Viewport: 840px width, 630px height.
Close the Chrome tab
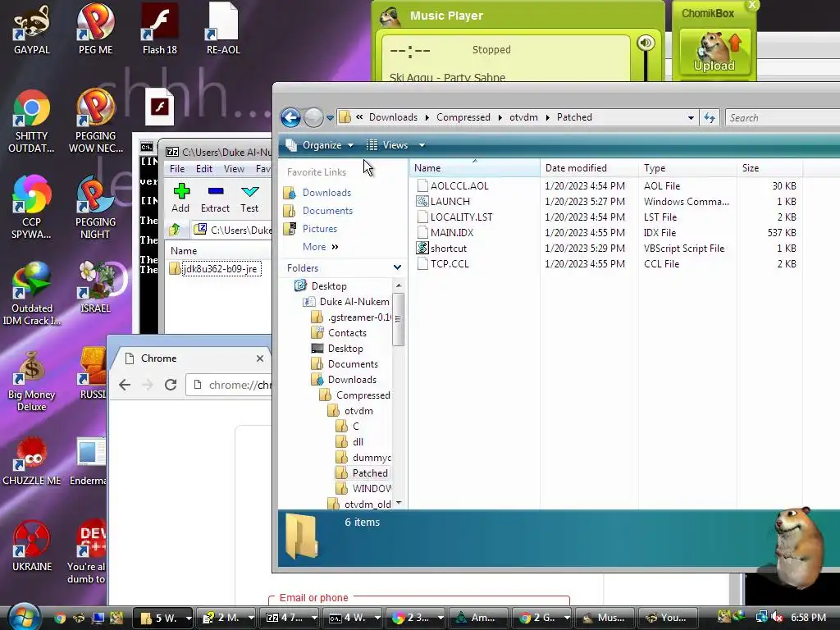point(260,358)
